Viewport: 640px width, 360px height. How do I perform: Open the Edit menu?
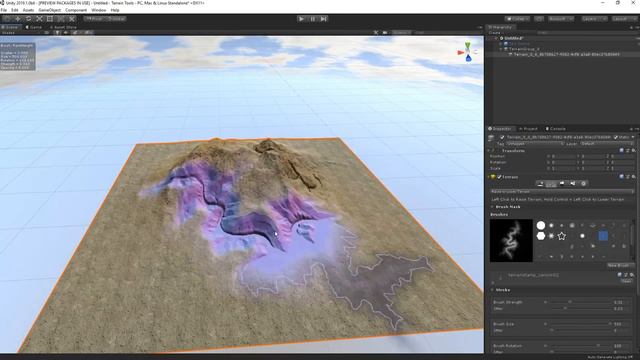[x=15, y=10]
